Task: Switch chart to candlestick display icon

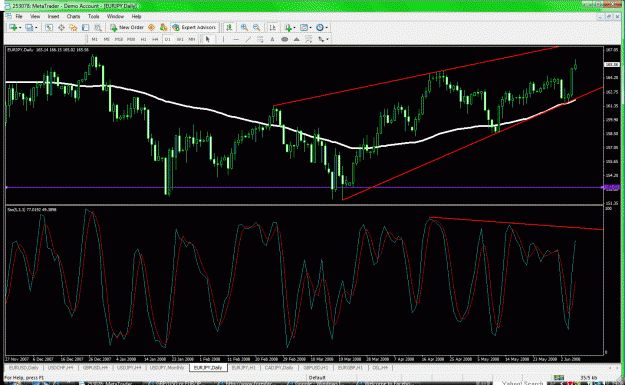Action: coord(229,28)
